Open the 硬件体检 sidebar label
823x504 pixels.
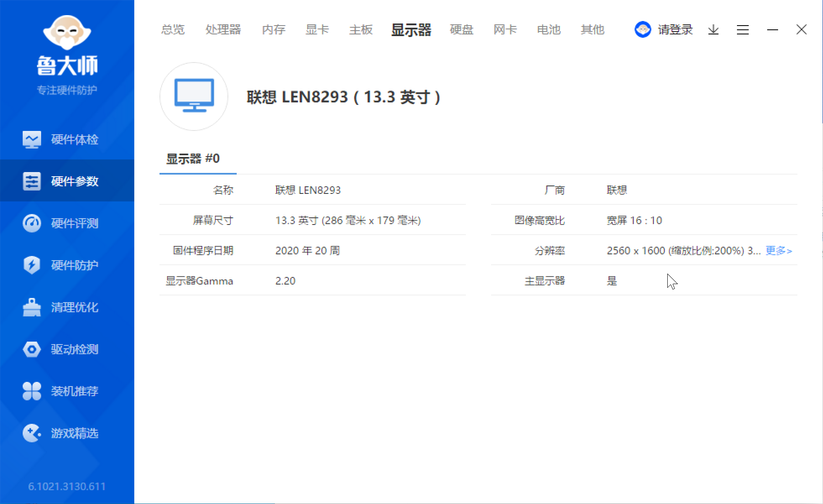tap(75, 139)
